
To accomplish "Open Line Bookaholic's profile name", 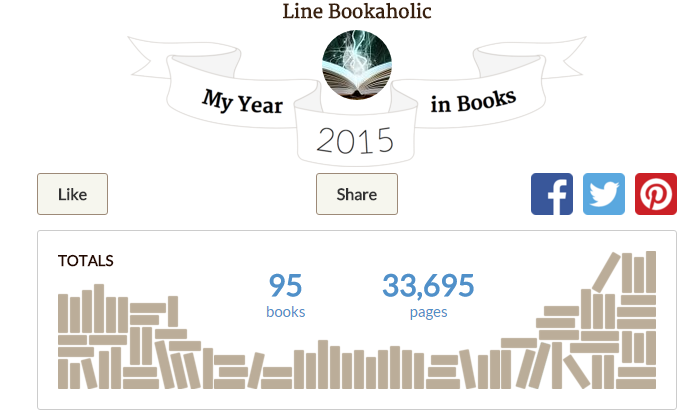I will pos(357,11).
